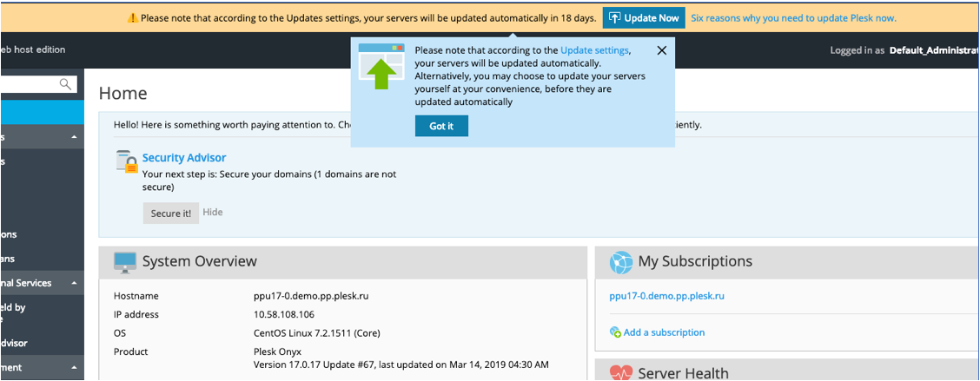Click the Server Health panel title
This screenshot has width=980, height=381.
pos(683,373)
